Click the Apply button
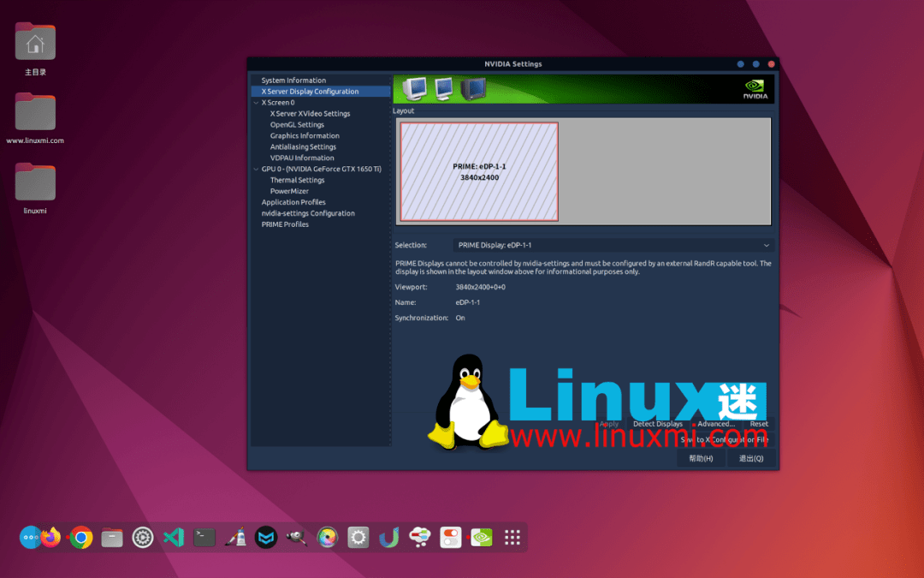The height and width of the screenshot is (578, 924). [x=609, y=424]
